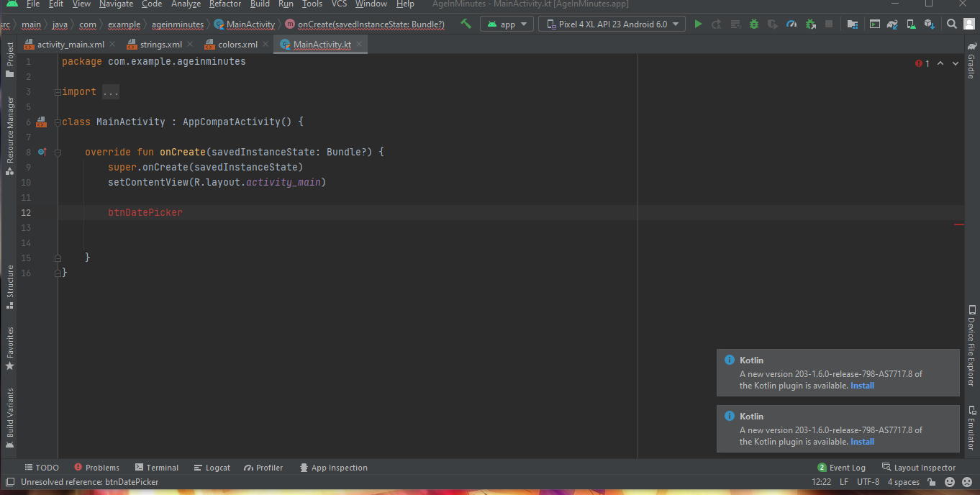Open the Refactor menu
The height and width of the screenshot is (495, 980).
[225, 4]
